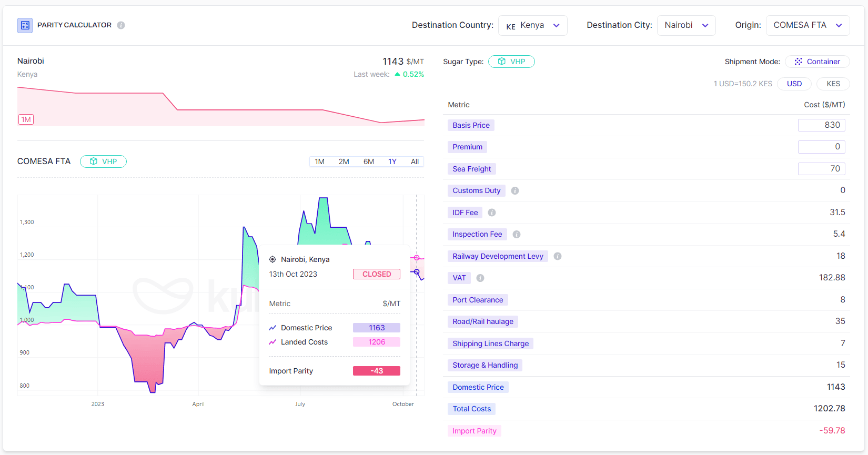Click the 1M label on Nairobi sparkline
The width and height of the screenshot is (868, 455).
pos(26,119)
